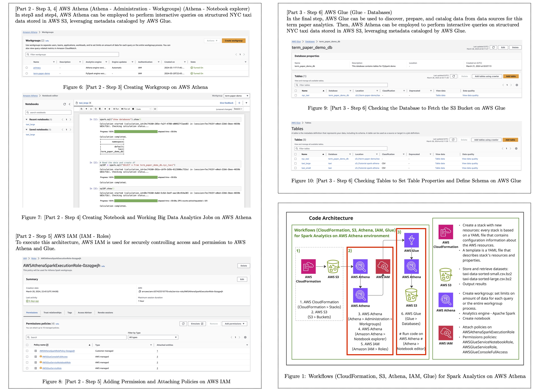Refresh the Tables (1) list in the Glue database view
This screenshot has width=539, height=392.
453,76
